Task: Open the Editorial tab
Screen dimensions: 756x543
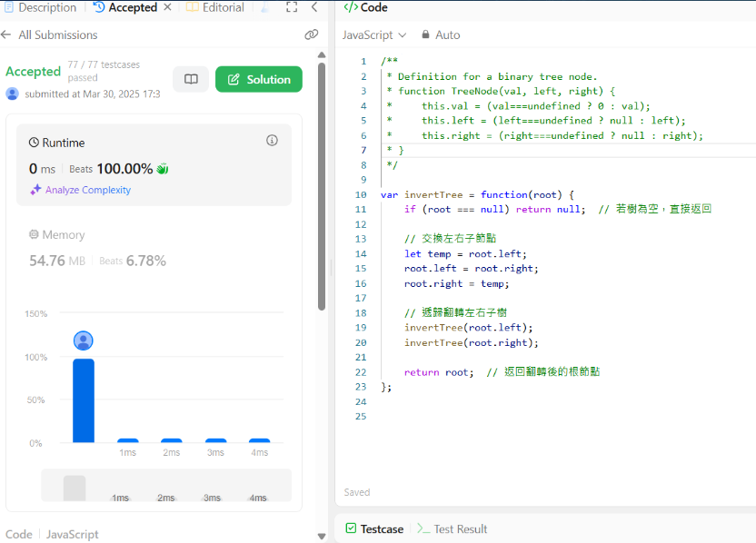Action: 215,7
